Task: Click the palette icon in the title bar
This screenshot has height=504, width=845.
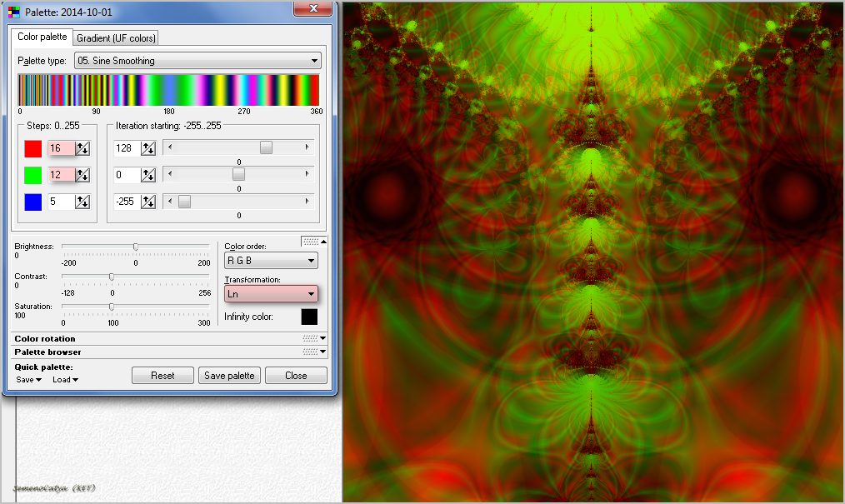Action: tap(14, 12)
